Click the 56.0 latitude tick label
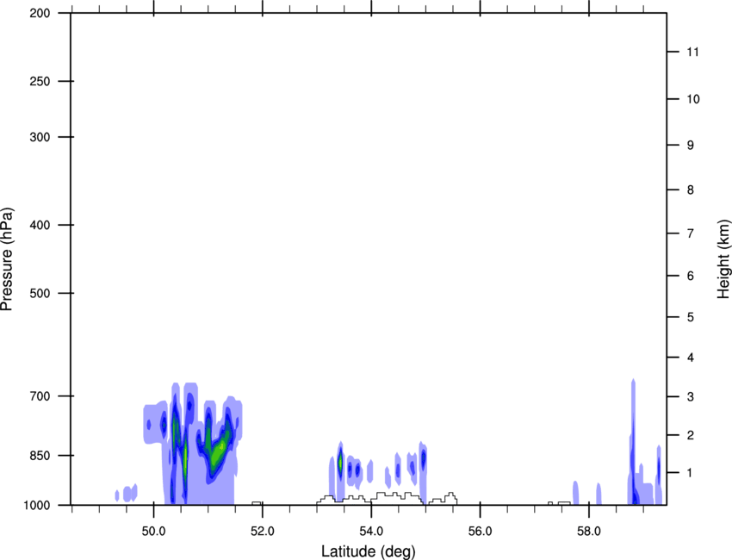732x560 pixels. tap(481, 532)
